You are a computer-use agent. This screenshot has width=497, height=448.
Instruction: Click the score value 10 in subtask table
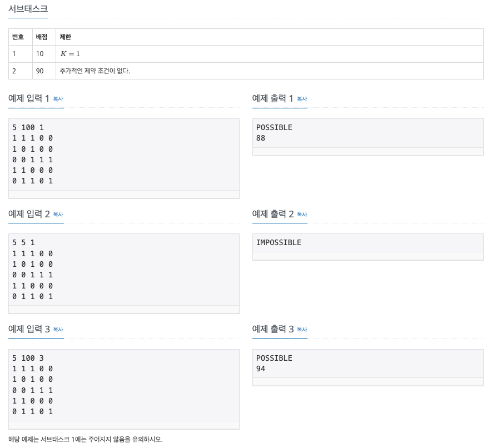(39, 54)
